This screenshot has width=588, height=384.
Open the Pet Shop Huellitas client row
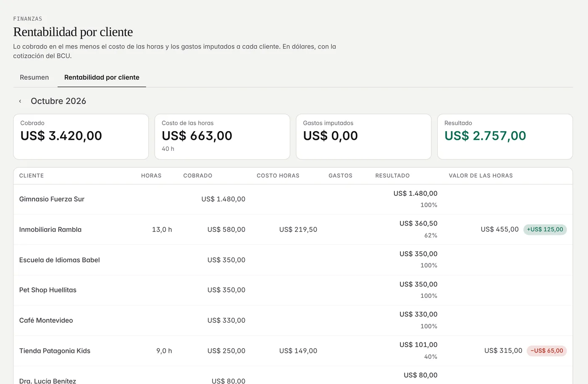(x=293, y=290)
